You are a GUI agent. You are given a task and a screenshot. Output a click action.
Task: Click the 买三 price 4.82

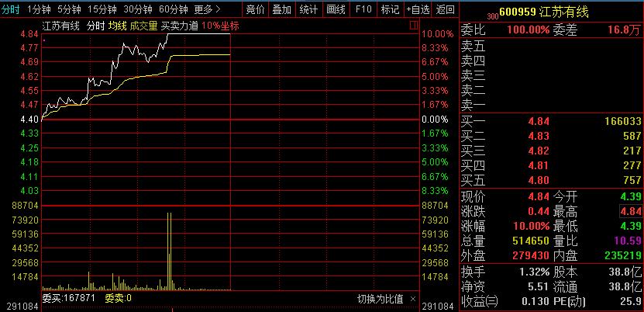[x=539, y=151]
